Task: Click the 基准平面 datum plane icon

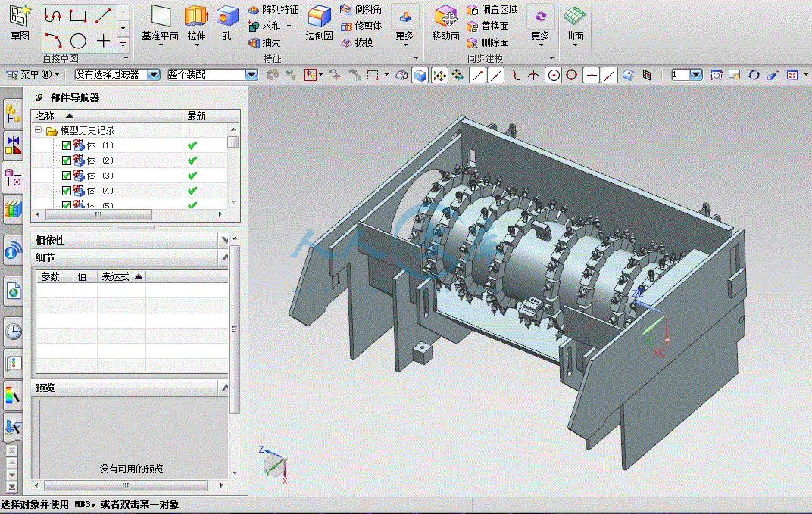Action: (160, 17)
